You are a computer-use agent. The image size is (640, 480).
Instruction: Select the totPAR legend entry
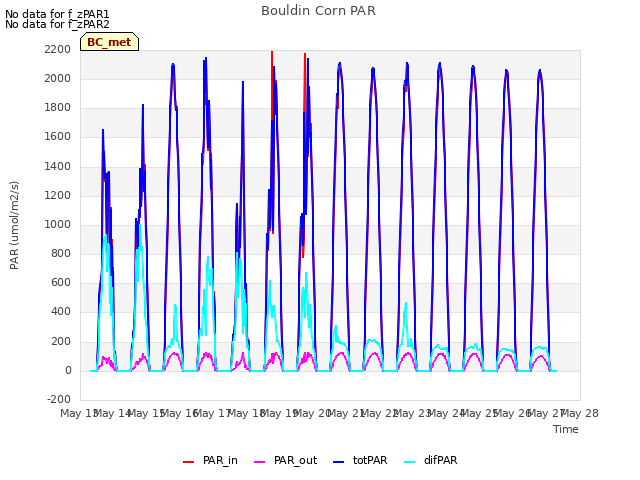[x=360, y=460]
